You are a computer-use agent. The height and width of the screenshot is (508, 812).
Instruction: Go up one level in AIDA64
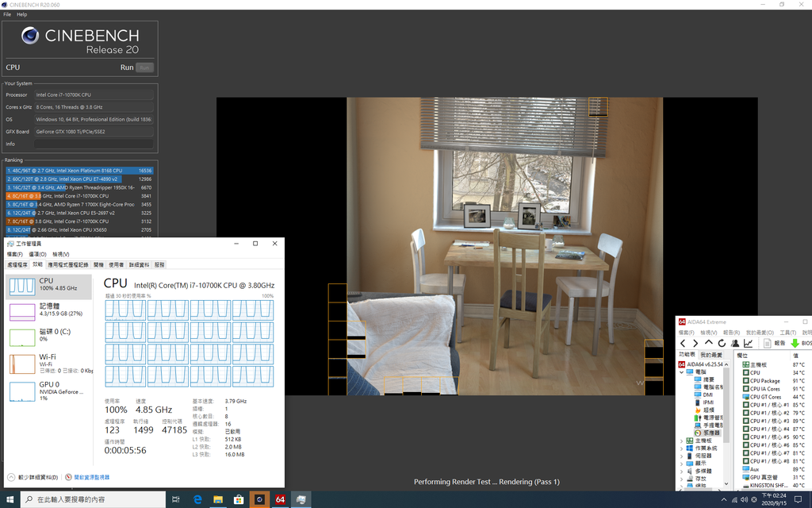pos(708,343)
